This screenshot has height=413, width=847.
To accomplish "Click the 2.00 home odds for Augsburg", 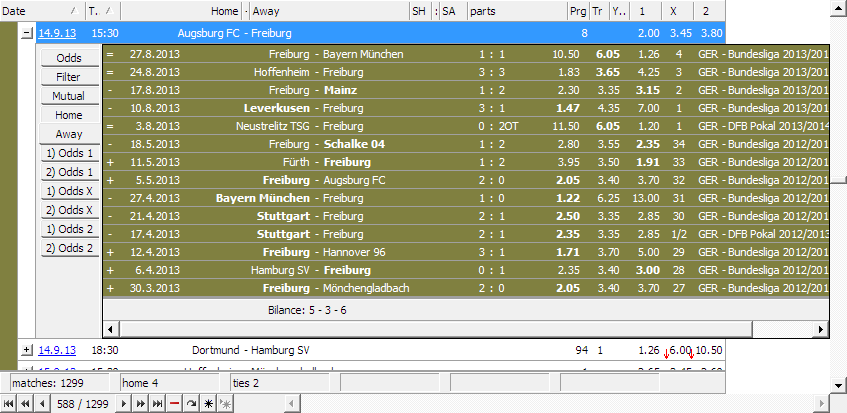I will (x=649, y=33).
